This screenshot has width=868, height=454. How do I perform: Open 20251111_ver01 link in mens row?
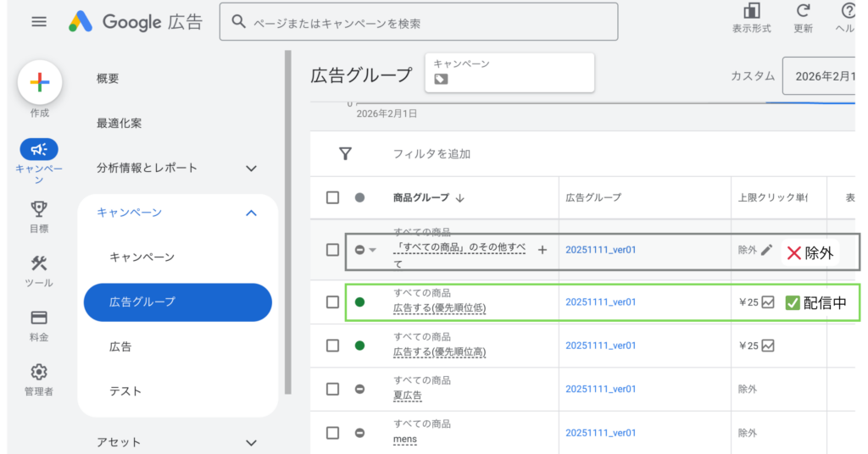coord(601,433)
